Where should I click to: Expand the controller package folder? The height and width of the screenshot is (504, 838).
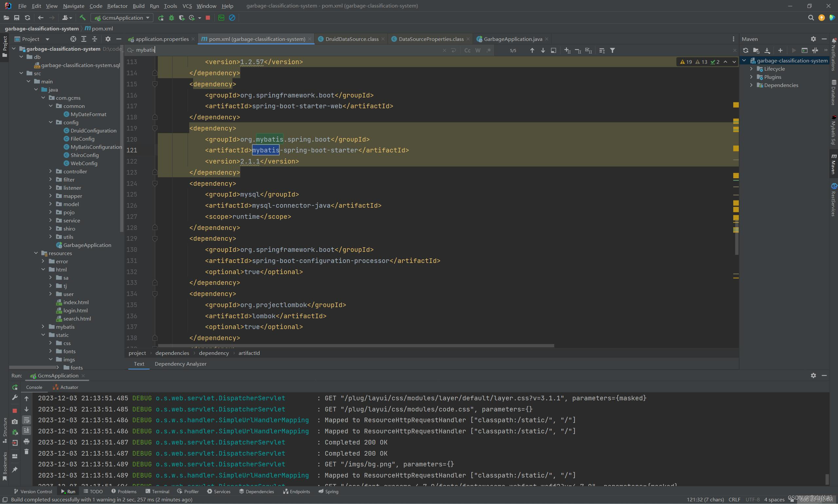tap(50, 171)
